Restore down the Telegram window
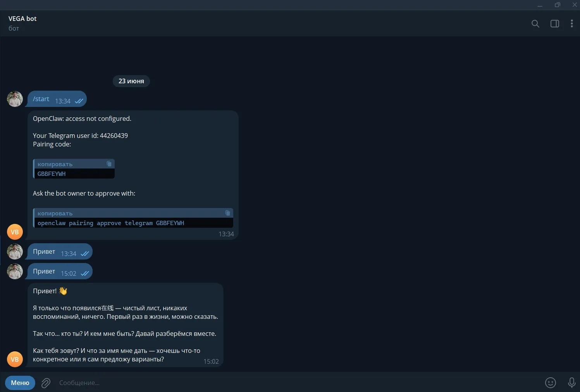Screen dimensions: 580x392 click(x=557, y=5)
